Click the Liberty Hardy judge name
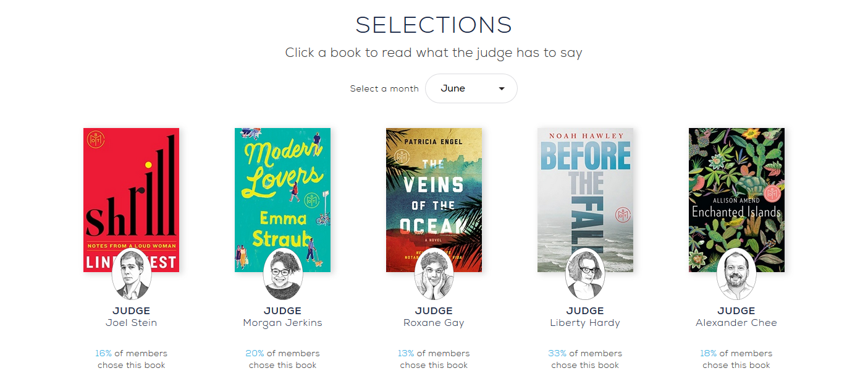The image size is (868, 389). [x=585, y=323]
